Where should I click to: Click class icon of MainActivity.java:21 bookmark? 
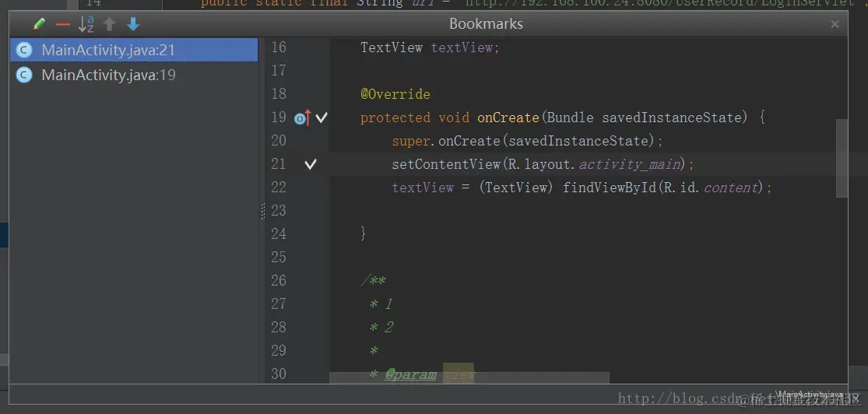pyautogui.click(x=24, y=50)
